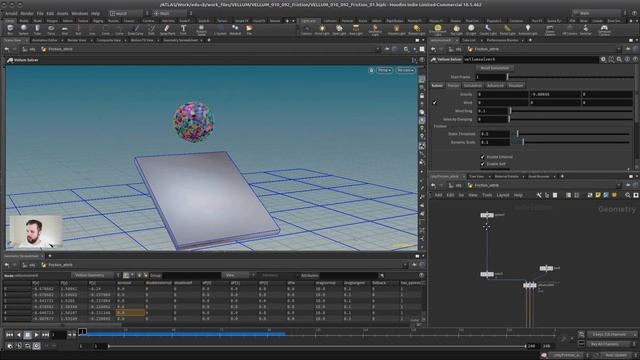The height and width of the screenshot is (360, 640).
Task: Toggle Enable External friction checkbox
Action: [x=483, y=157]
